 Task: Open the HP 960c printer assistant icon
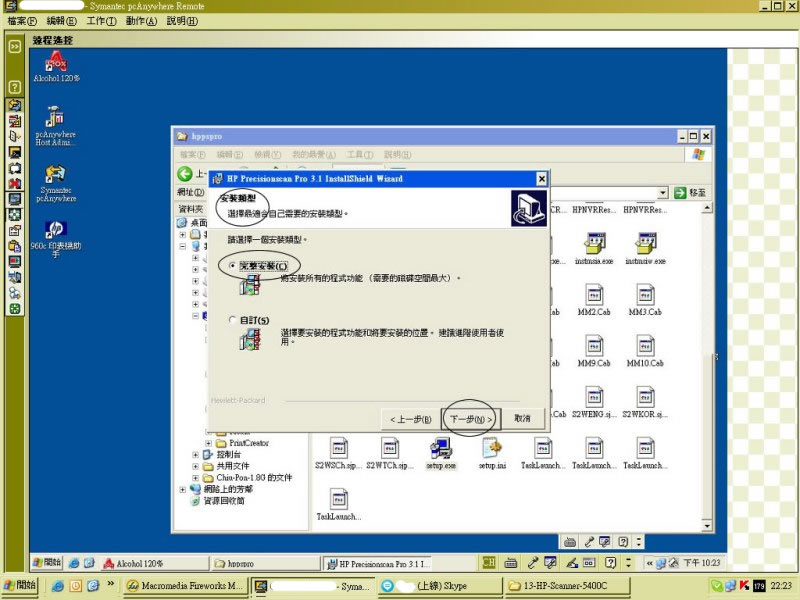click(56, 238)
